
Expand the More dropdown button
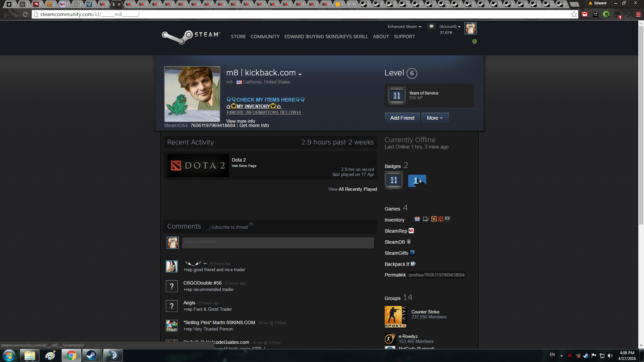pos(435,118)
